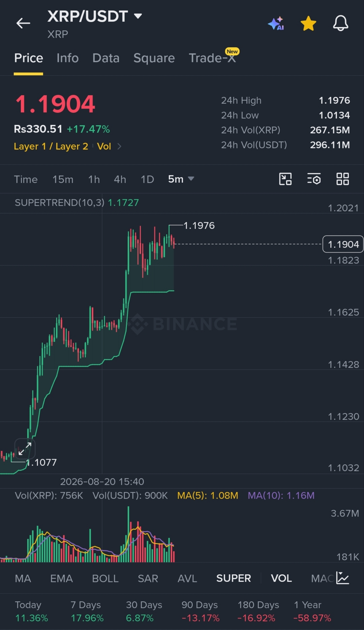The width and height of the screenshot is (364, 630).
Task: Open the Trade-X tab
Action: (x=212, y=58)
